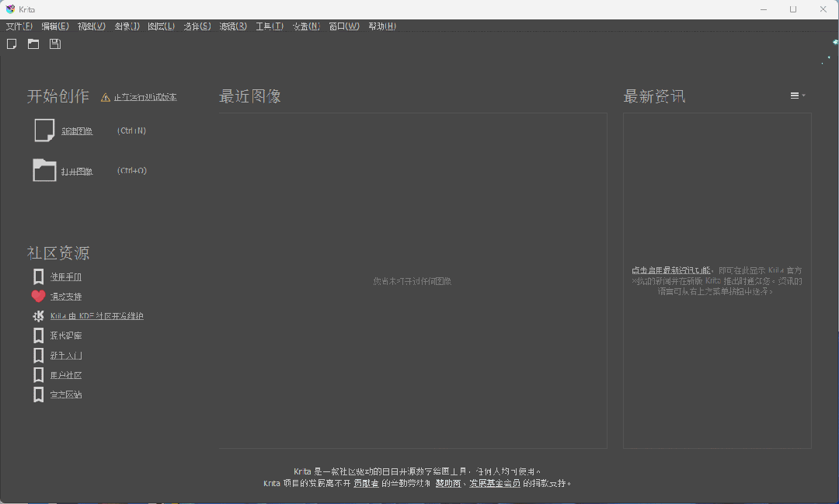Maximize the Krita window

793,9
